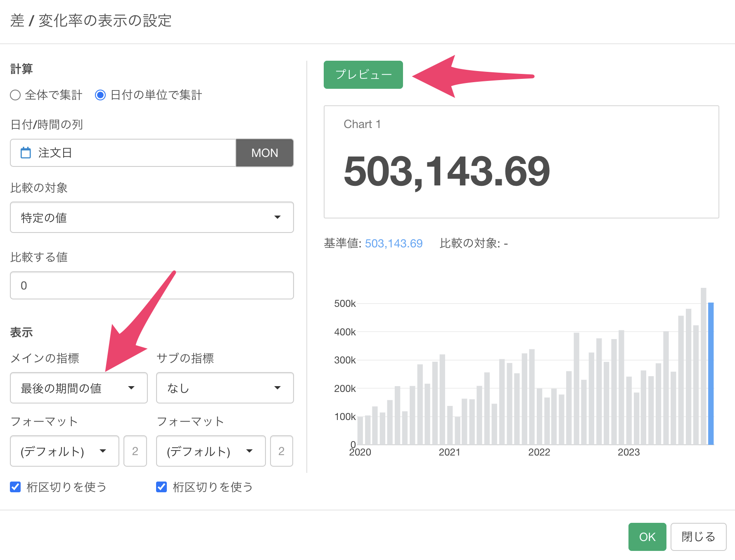Click the MON date unit button
This screenshot has width=735, height=560.
click(265, 153)
